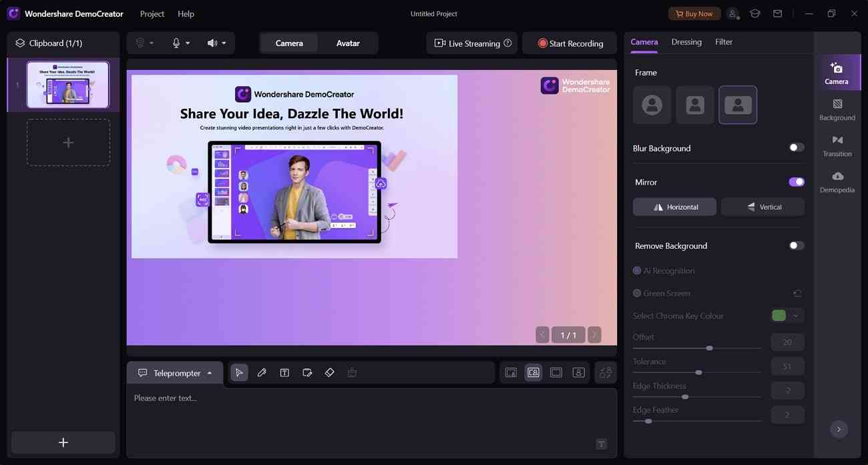Click the trash delete icon in toolbar

[x=352, y=373]
